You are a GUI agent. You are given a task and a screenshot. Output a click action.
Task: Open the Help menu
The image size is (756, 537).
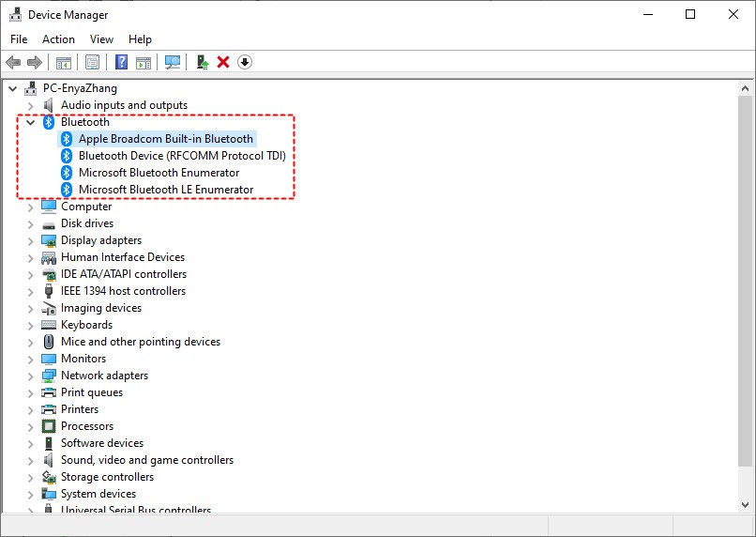(140, 39)
